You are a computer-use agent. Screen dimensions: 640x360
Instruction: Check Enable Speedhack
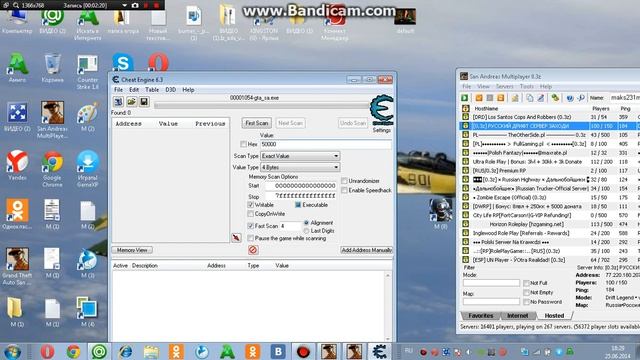pyautogui.click(x=344, y=190)
